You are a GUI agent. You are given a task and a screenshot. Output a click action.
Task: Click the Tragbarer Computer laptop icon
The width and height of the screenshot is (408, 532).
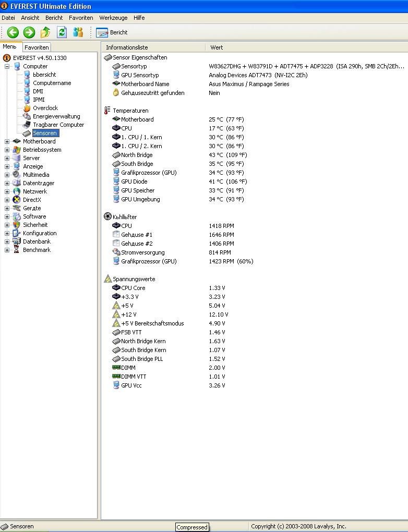point(27,125)
